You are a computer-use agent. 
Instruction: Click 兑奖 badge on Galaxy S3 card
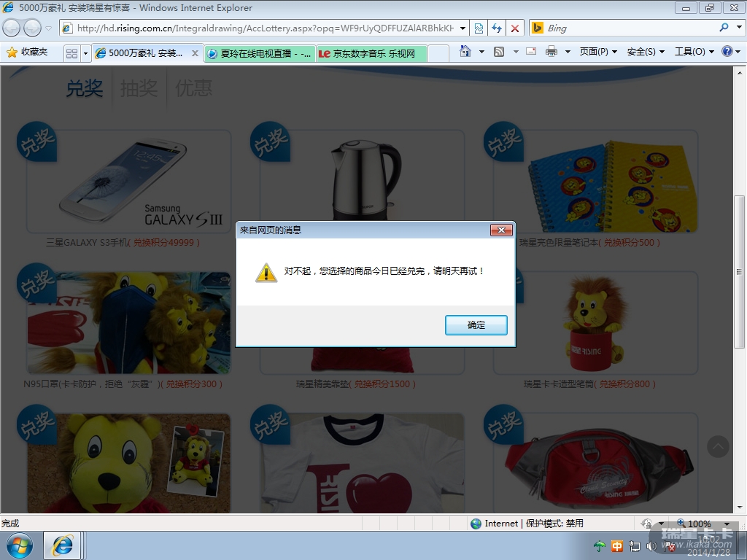[36, 141]
